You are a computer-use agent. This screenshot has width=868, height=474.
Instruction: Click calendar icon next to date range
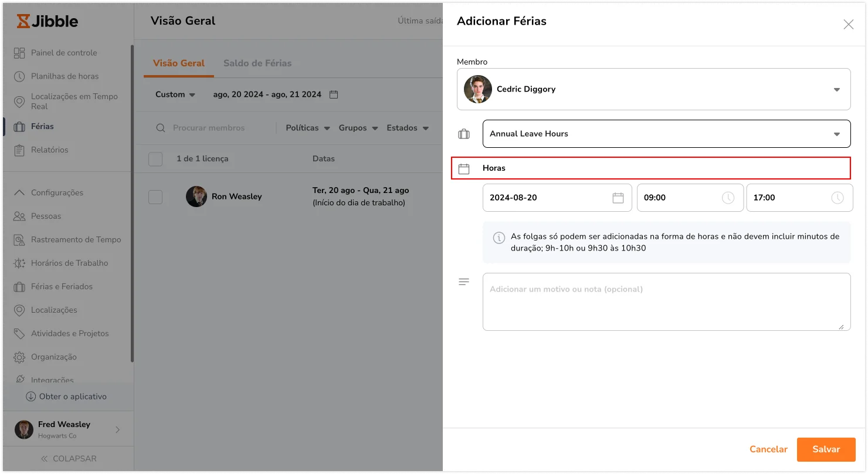[334, 94]
